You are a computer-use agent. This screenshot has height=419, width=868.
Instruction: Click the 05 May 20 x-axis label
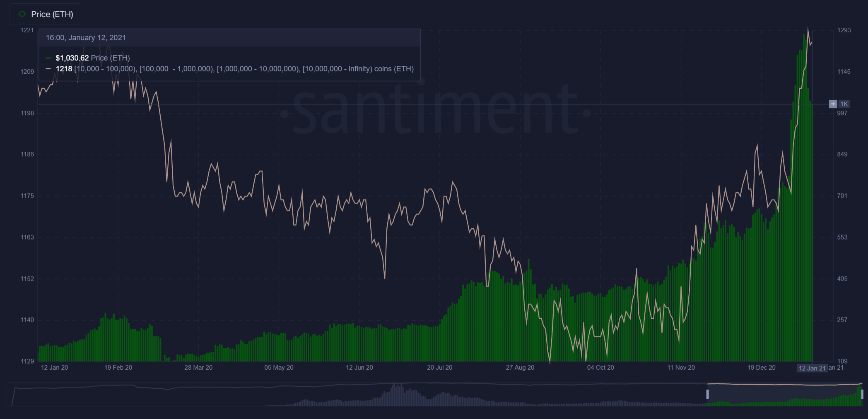click(279, 368)
